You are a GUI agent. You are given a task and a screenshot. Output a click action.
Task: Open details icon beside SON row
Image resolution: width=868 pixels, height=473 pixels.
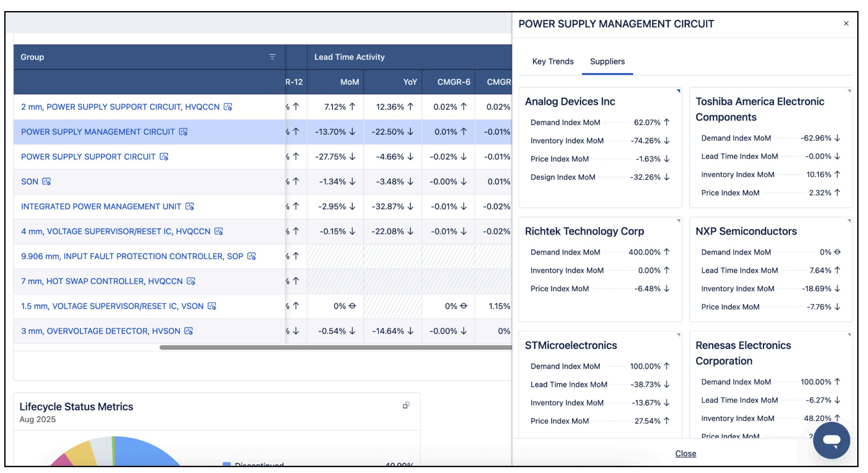tap(47, 182)
